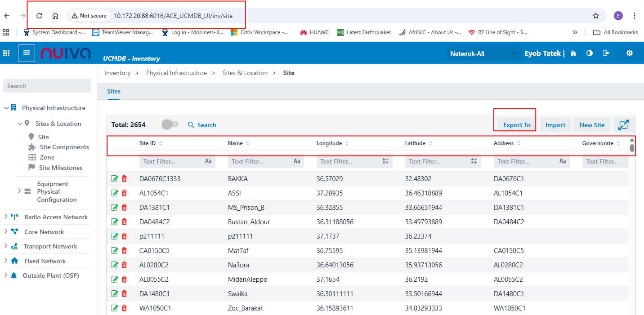This screenshot has width=644, height=315.
Task: Open Site Components in sidebar
Action: click(x=64, y=147)
